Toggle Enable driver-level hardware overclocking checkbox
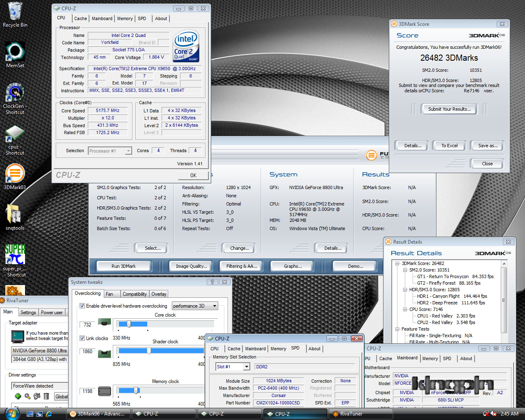Screen dimensions: 525x420 pos(82,306)
